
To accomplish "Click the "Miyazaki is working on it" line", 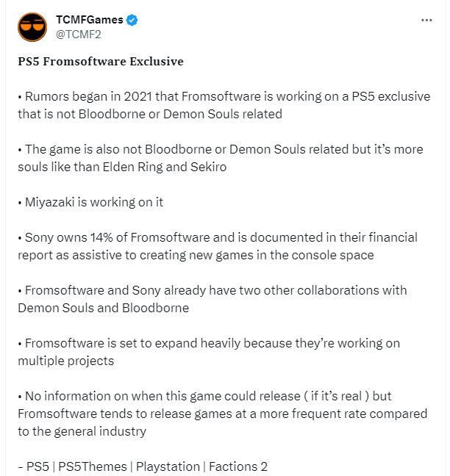I will pos(90,202).
